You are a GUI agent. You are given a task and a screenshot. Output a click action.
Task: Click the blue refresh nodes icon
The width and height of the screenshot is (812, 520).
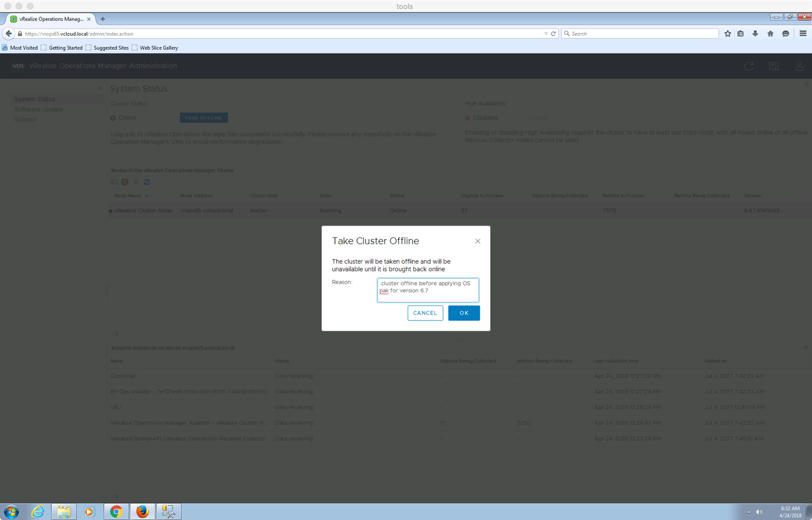(x=147, y=182)
